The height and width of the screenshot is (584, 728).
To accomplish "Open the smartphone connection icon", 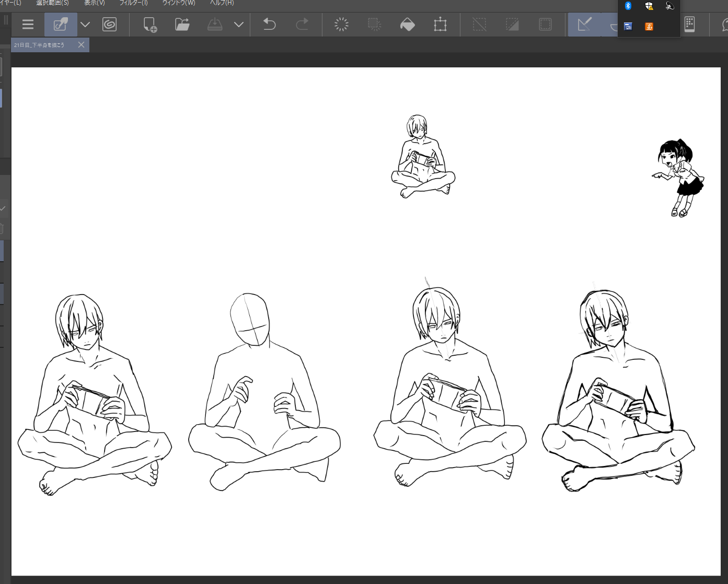I will [x=689, y=25].
